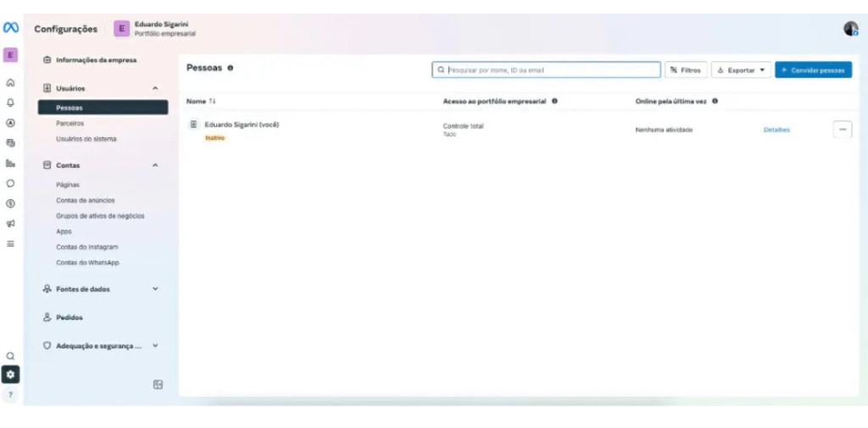Open the home icon in left rail
This screenshot has width=868, height=428.
(10, 83)
